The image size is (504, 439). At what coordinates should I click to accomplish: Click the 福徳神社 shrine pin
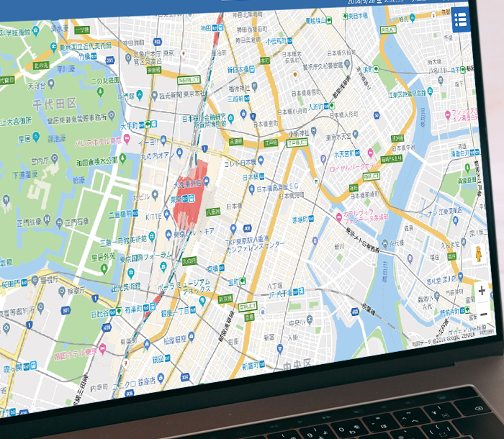tap(255, 86)
